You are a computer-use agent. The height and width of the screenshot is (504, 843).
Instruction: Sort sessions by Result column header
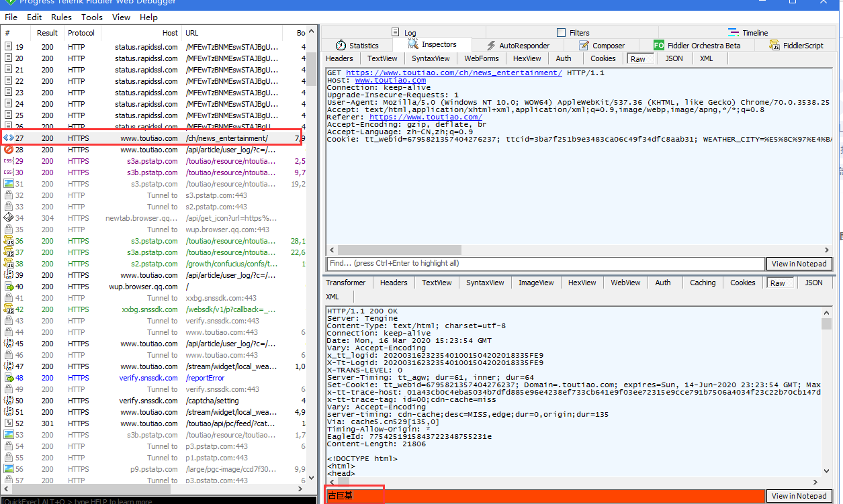point(47,33)
